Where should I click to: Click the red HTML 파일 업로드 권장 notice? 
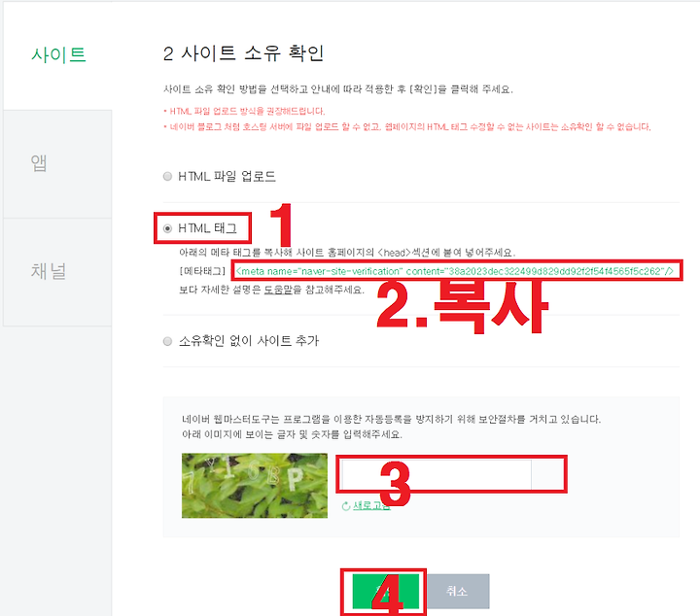pyautogui.click(x=244, y=111)
